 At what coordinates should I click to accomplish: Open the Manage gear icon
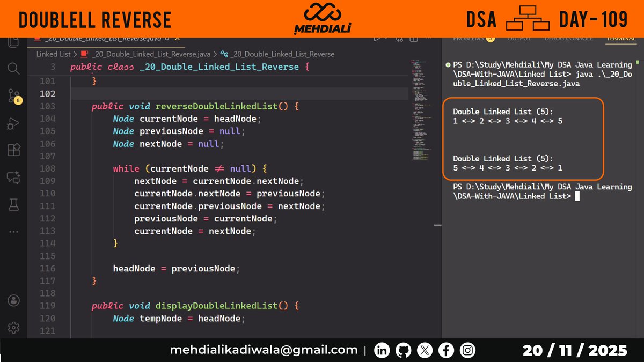(14, 327)
